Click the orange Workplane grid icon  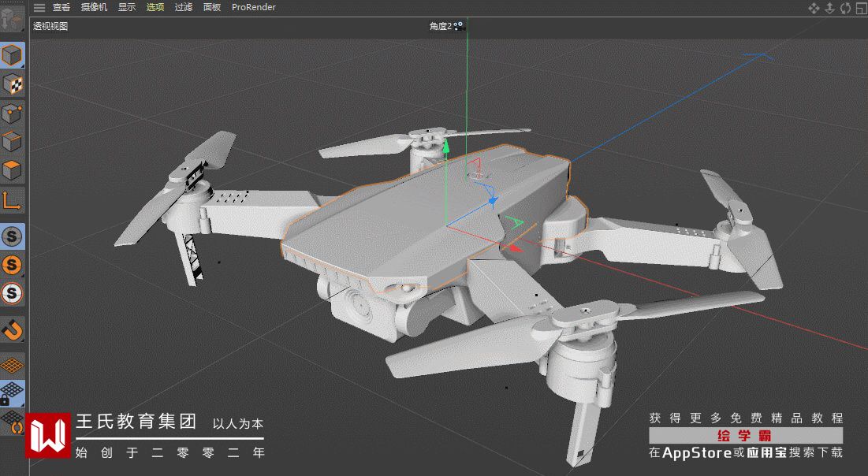[12, 366]
